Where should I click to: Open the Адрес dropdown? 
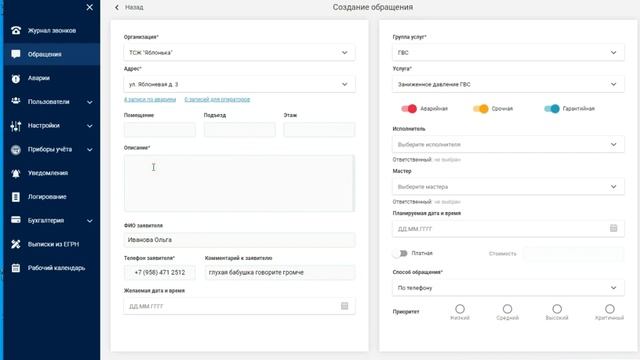pyautogui.click(x=239, y=84)
